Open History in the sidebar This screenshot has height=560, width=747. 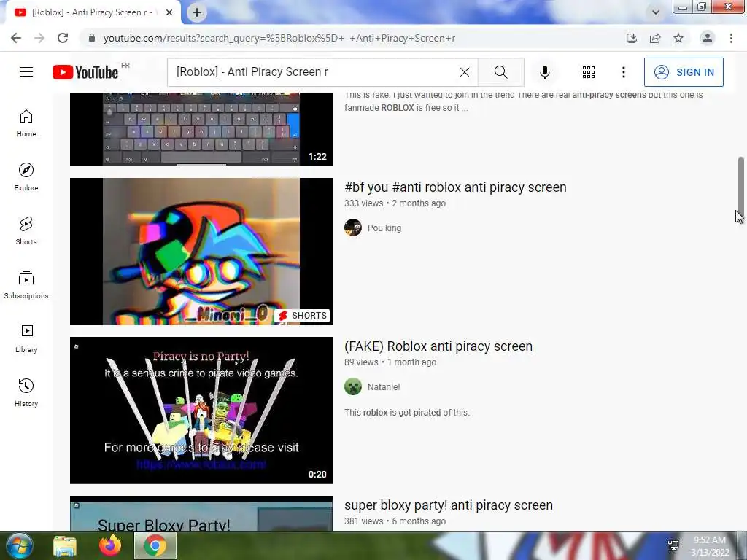coord(26,392)
